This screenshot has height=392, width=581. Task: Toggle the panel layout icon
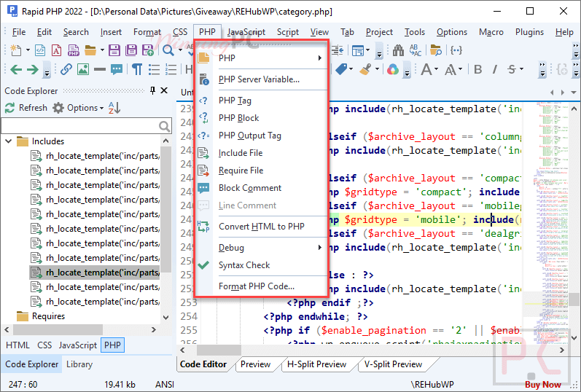coord(358,50)
